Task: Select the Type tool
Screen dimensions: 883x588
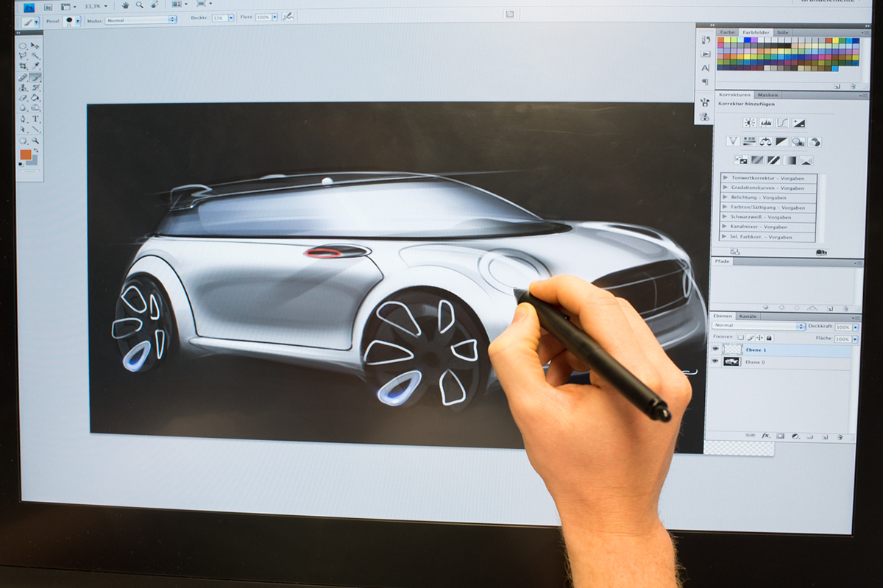Action: point(35,118)
